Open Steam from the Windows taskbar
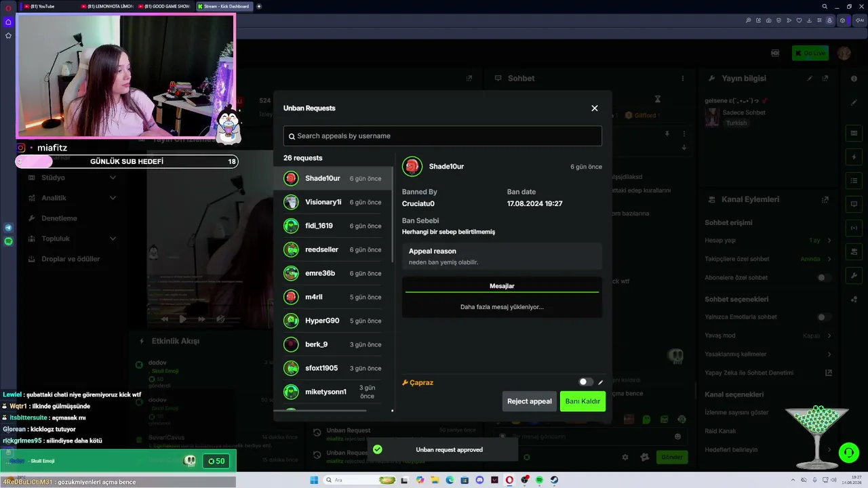Screen dimensions: 868x488 click(554, 481)
